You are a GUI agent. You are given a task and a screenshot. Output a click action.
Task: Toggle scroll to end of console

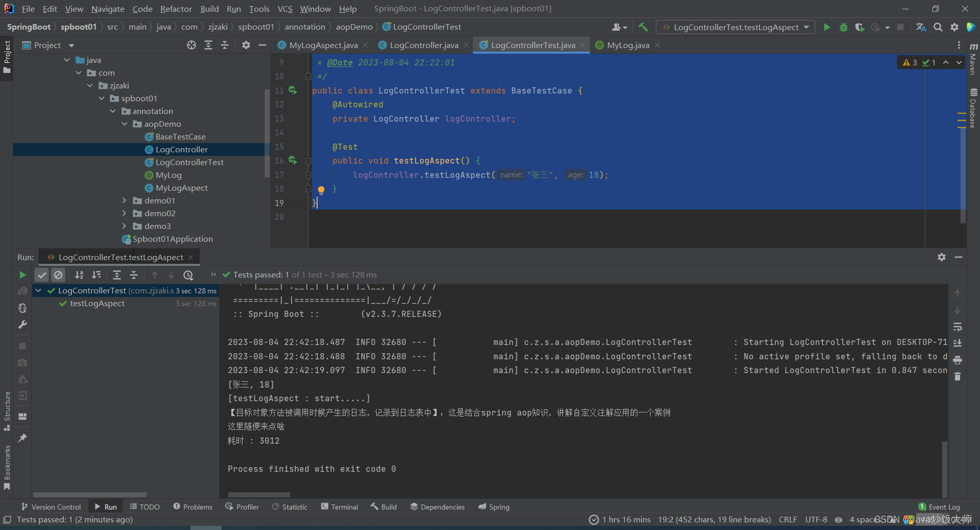point(958,343)
